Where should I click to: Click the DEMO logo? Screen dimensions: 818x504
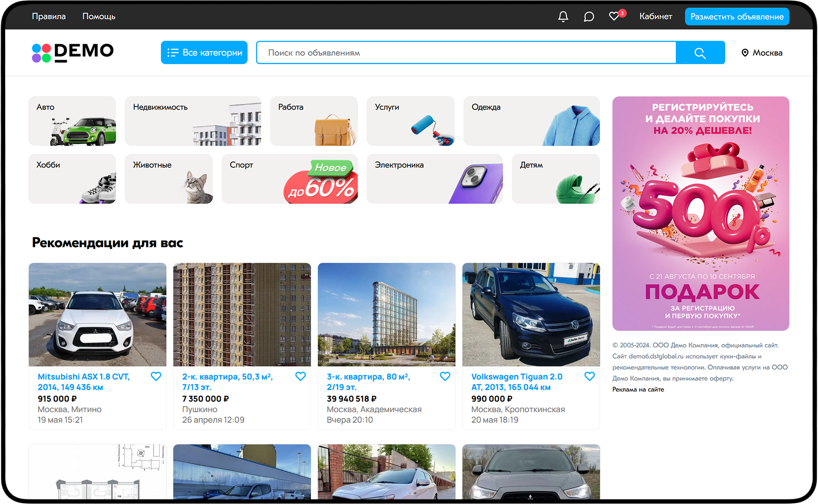tap(73, 52)
